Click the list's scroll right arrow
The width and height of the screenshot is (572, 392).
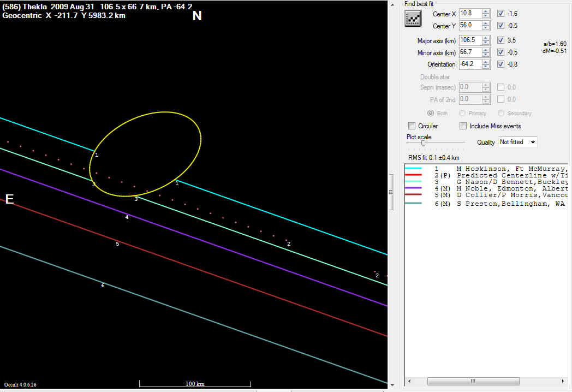pyautogui.click(x=563, y=381)
